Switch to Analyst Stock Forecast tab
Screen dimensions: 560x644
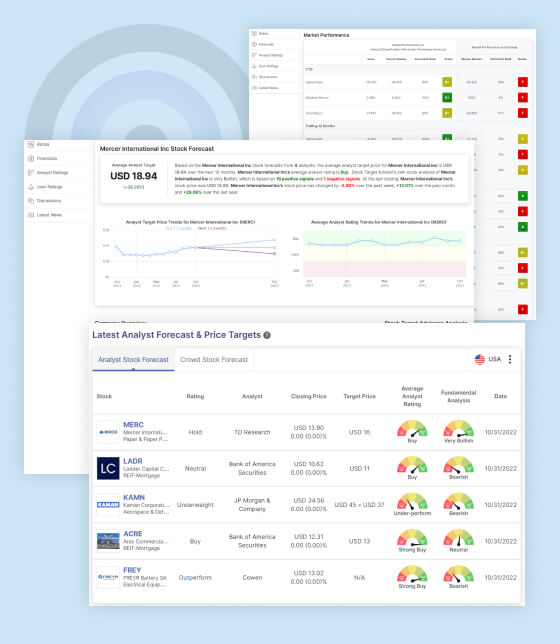coord(133,360)
